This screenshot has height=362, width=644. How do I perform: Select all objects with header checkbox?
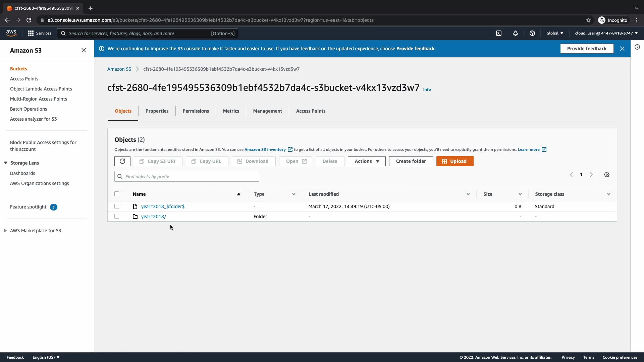click(x=117, y=194)
